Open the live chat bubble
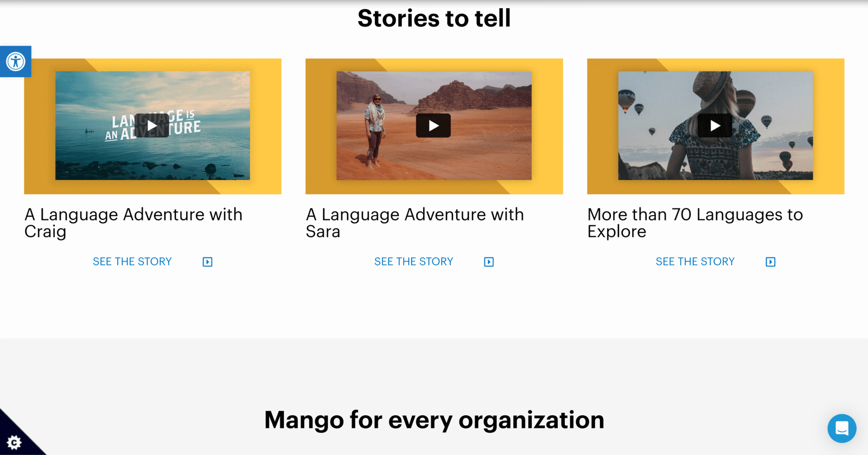The image size is (868, 455). (841, 428)
